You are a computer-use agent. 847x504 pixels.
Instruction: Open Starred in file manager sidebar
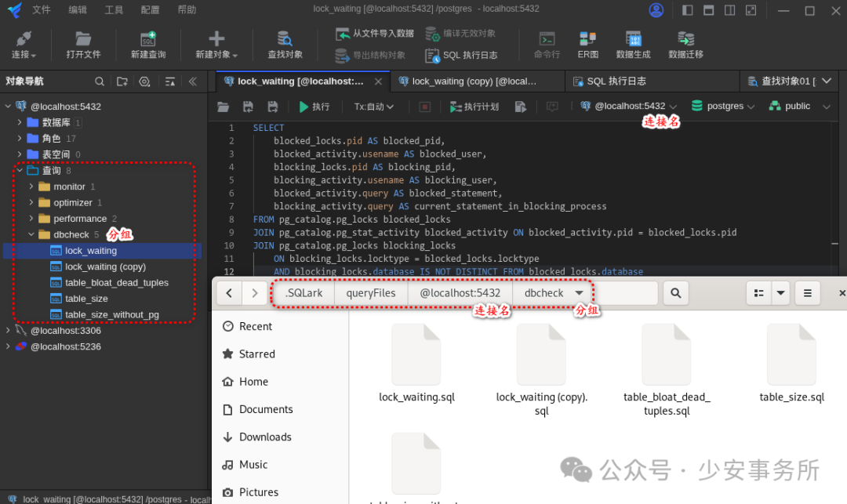257,354
